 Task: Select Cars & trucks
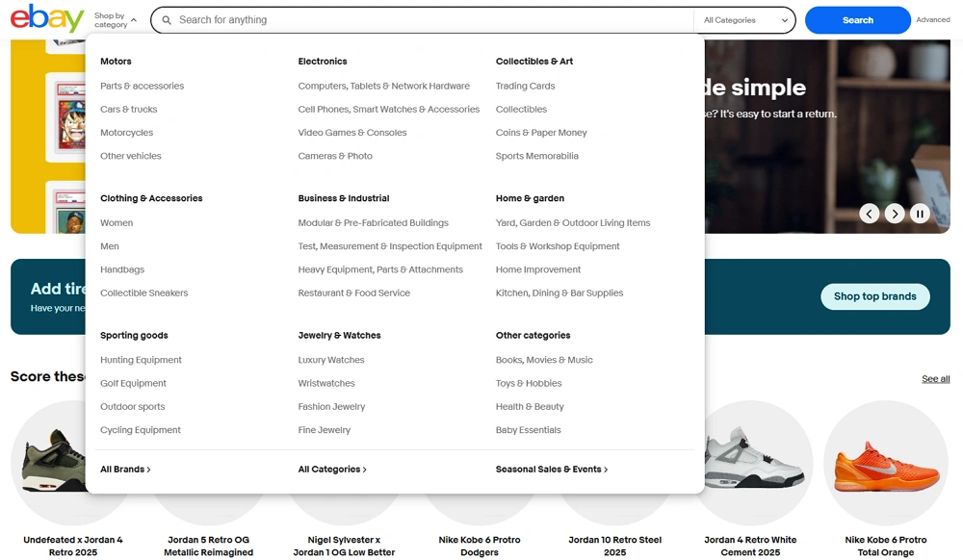click(128, 109)
